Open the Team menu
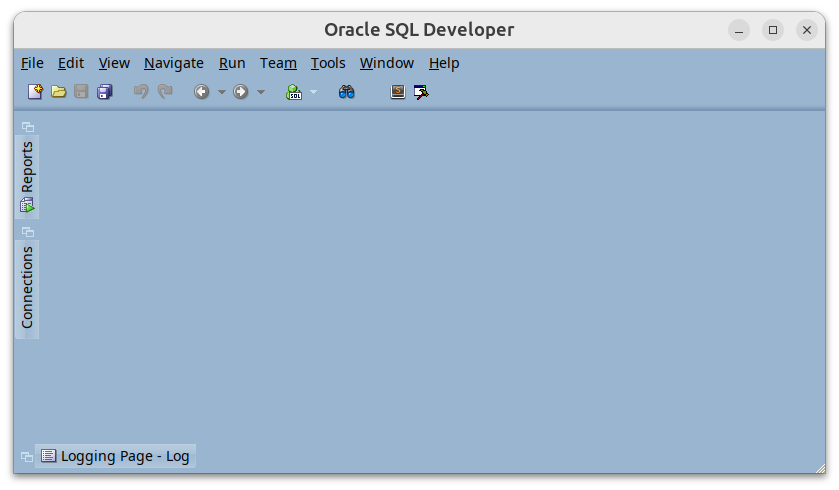 click(x=278, y=63)
